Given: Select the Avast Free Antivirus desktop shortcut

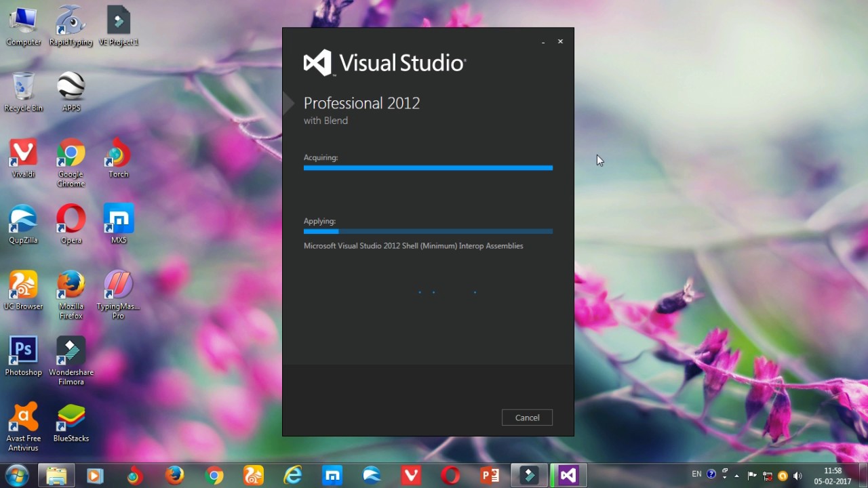Looking at the screenshot, I should tap(23, 427).
